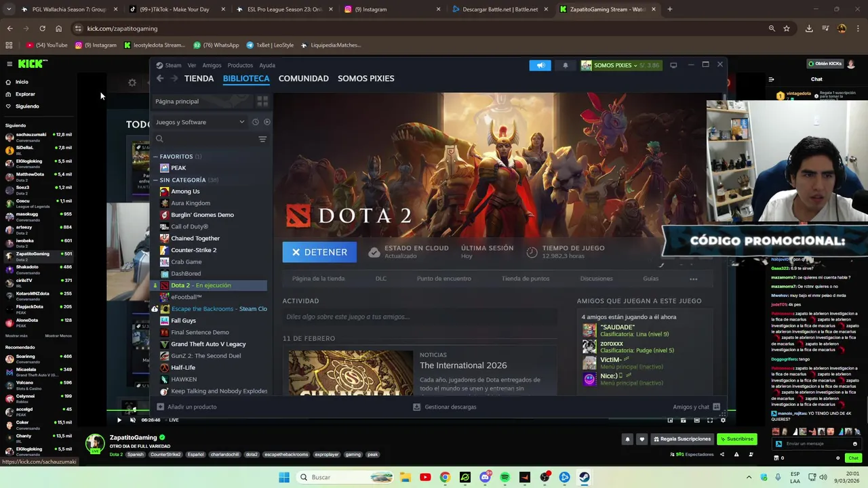The height and width of the screenshot is (488, 868).
Task: Click Explorar in Kick sidebar
Action: (25, 94)
